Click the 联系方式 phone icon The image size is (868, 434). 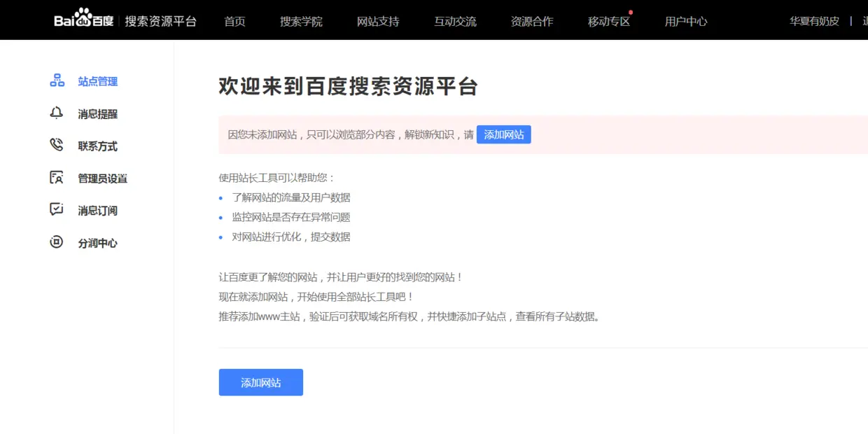(x=57, y=145)
